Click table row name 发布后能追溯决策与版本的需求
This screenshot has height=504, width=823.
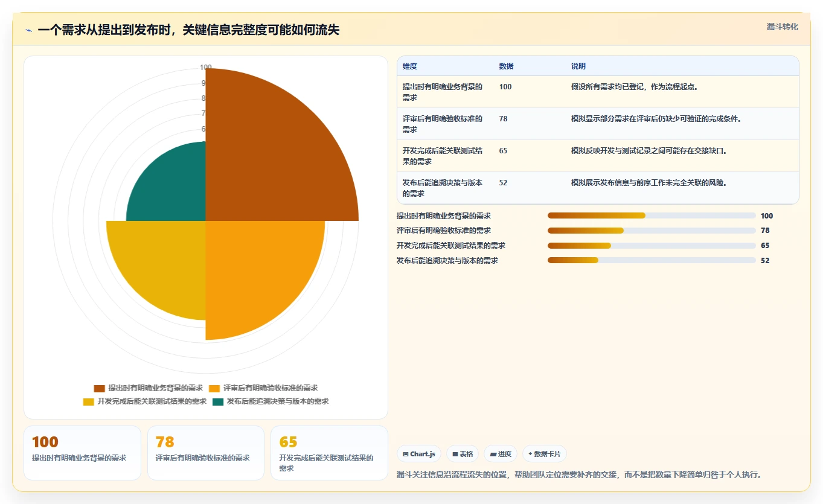(443, 188)
